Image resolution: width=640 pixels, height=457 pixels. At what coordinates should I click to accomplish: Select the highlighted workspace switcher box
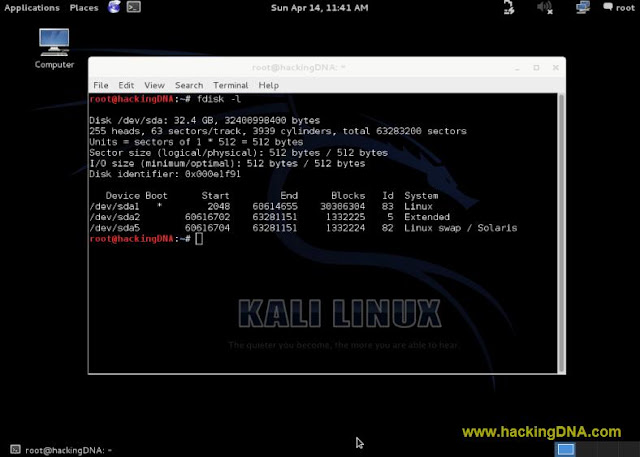pyautogui.click(x=566, y=450)
